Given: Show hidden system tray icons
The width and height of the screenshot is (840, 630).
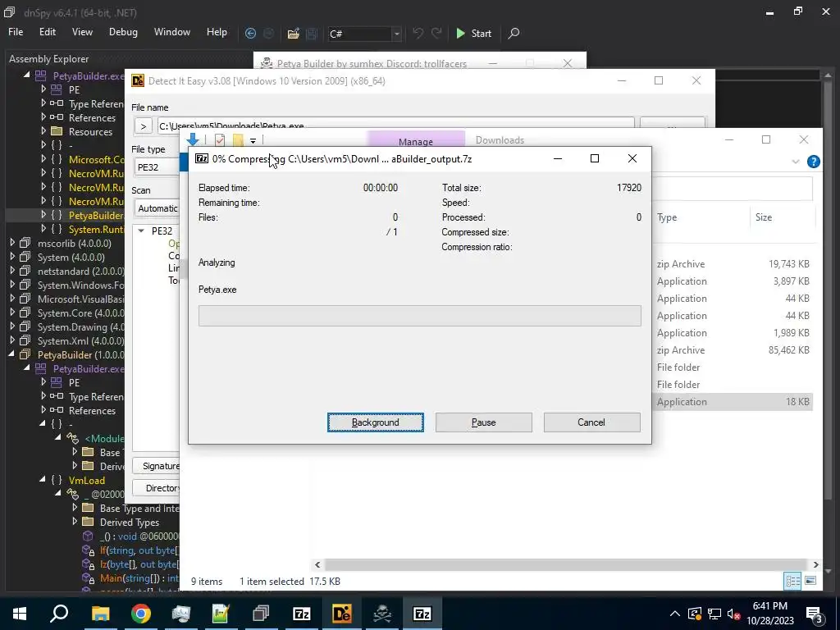Looking at the screenshot, I should tap(675, 614).
